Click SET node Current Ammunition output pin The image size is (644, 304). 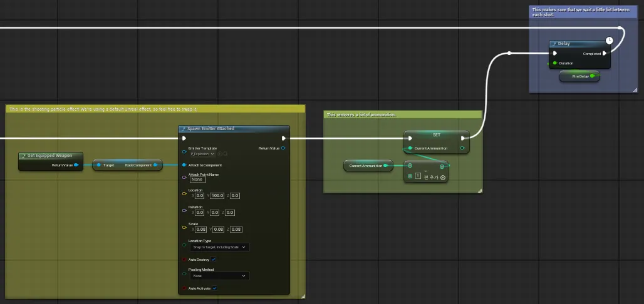462,148
